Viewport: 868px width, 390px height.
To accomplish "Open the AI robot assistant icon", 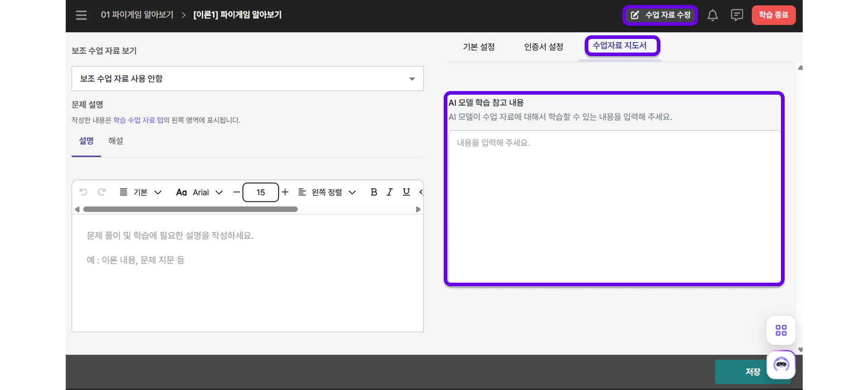I will [781, 364].
